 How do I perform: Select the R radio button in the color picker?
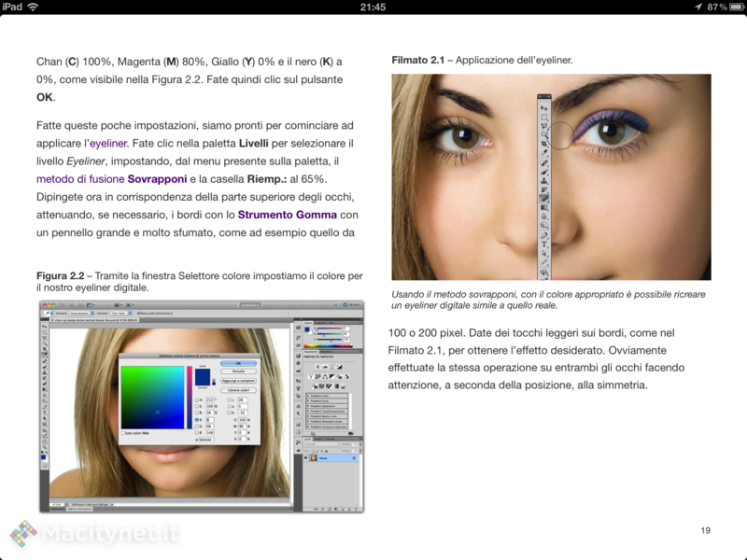196,418
